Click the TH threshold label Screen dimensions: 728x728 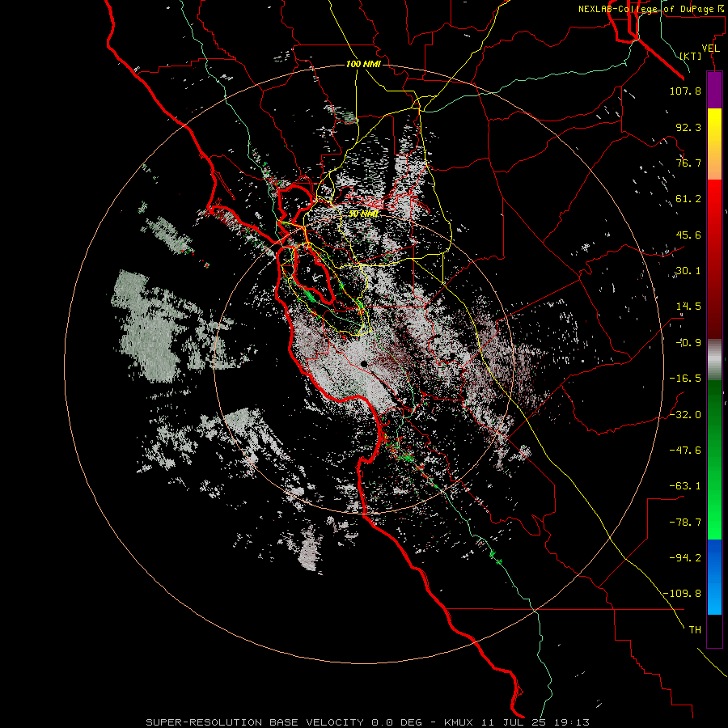(695, 629)
